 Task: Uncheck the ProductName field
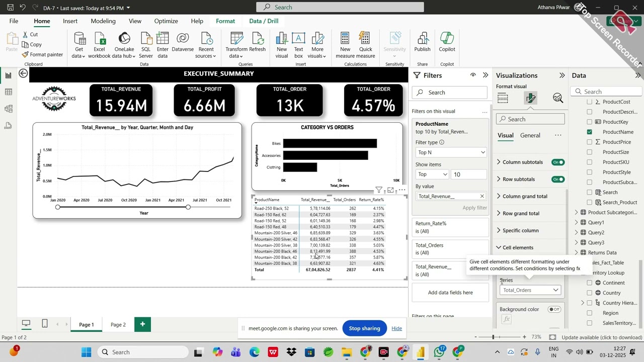(590, 132)
